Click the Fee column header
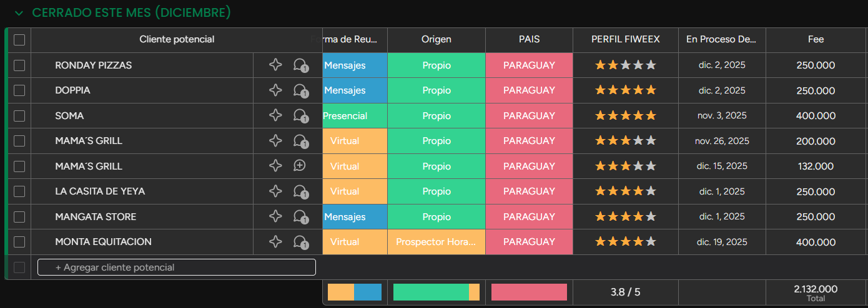 pos(816,39)
